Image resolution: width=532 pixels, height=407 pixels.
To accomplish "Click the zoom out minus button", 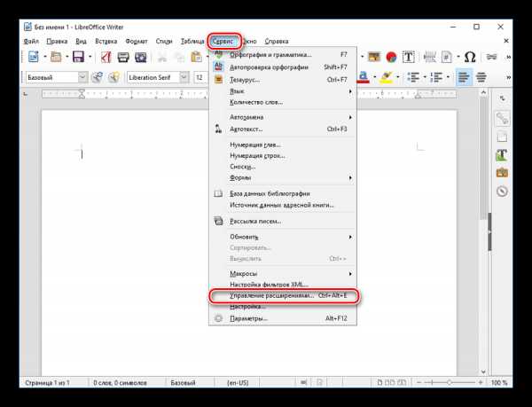I will coord(419,382).
